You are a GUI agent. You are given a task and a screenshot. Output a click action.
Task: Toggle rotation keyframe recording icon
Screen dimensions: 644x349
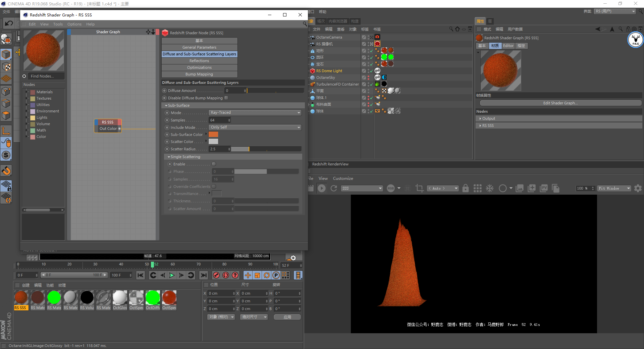click(267, 275)
